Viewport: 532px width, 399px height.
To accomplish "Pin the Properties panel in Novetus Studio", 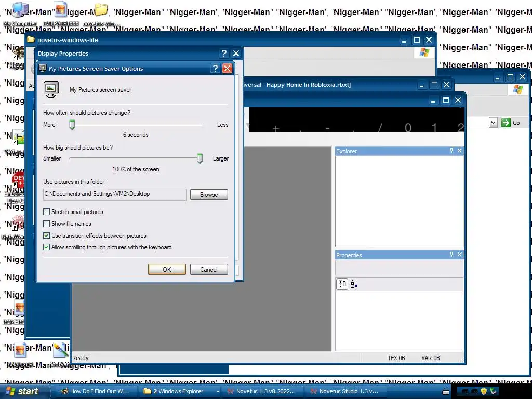I will (451, 254).
